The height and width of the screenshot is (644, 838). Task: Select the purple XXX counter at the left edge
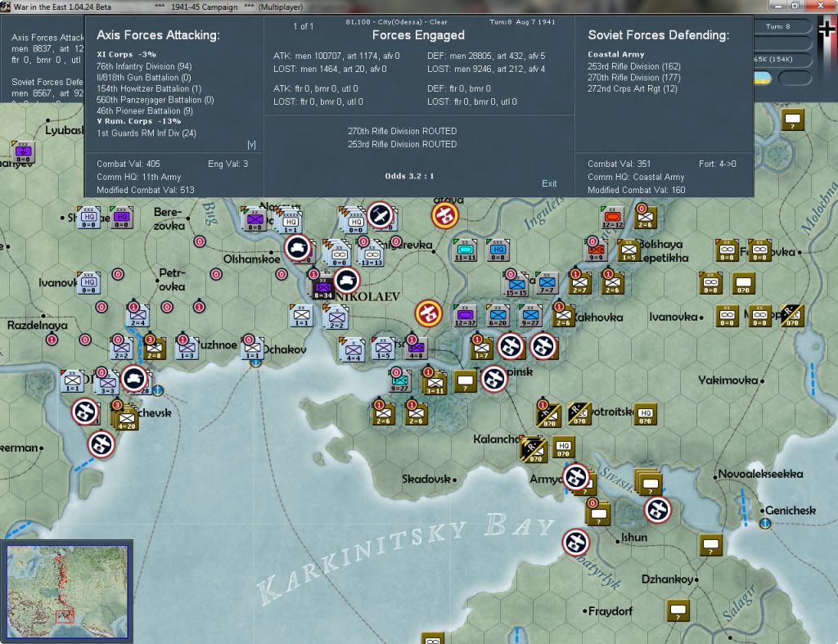(23, 152)
